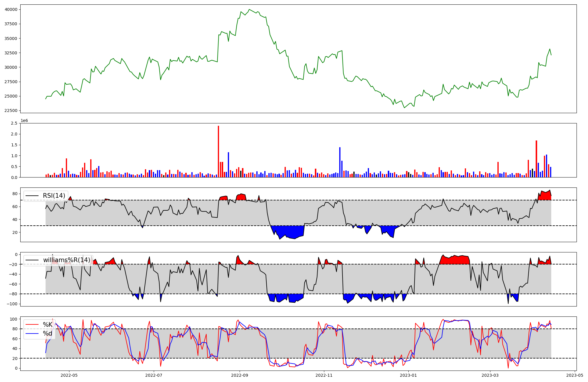Click the 40000 price axis label
Screen dimensions: 588x382
click(11, 9)
